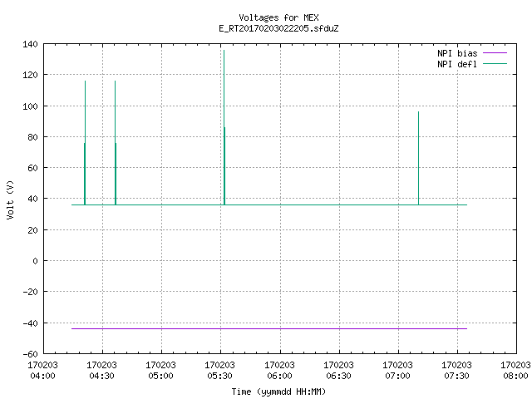Click the y-axis tick label 120
Screen dimensions: 532x399
click(x=30, y=75)
